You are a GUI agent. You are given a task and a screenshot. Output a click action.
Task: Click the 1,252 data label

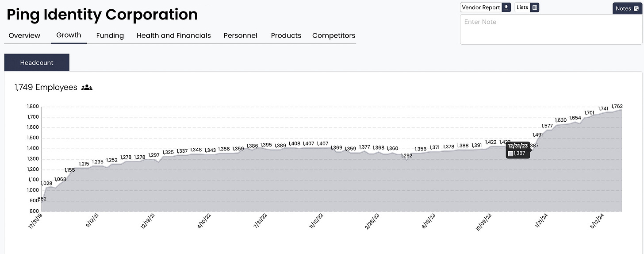tap(112, 160)
